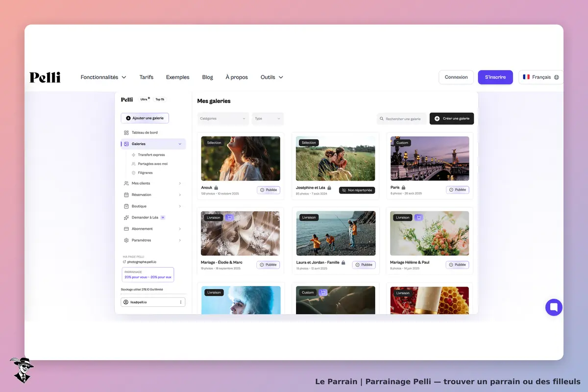
Task: Click the Transfert express lightning icon
Action: click(x=134, y=155)
